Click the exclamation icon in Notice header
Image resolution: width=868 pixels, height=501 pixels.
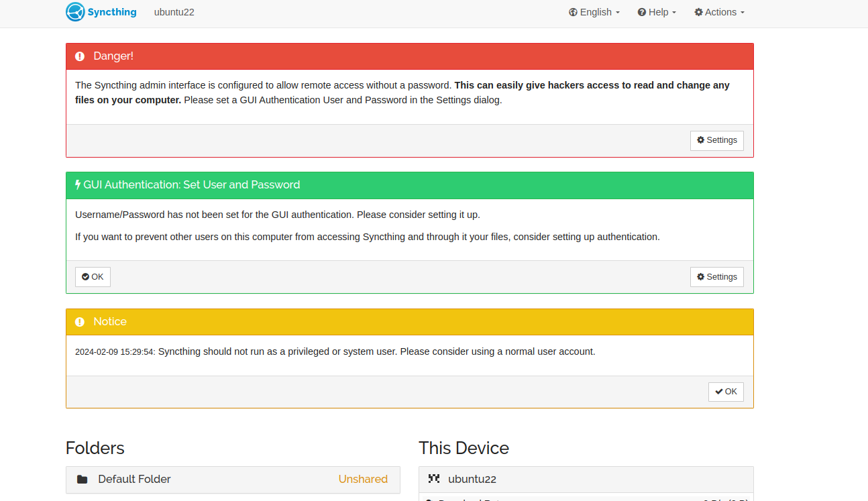80,322
